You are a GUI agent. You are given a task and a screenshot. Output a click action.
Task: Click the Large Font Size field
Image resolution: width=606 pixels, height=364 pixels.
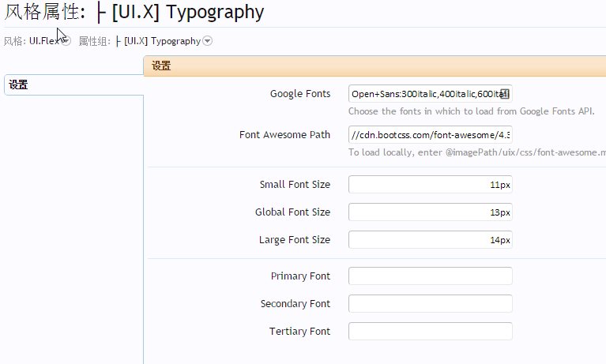pos(430,240)
